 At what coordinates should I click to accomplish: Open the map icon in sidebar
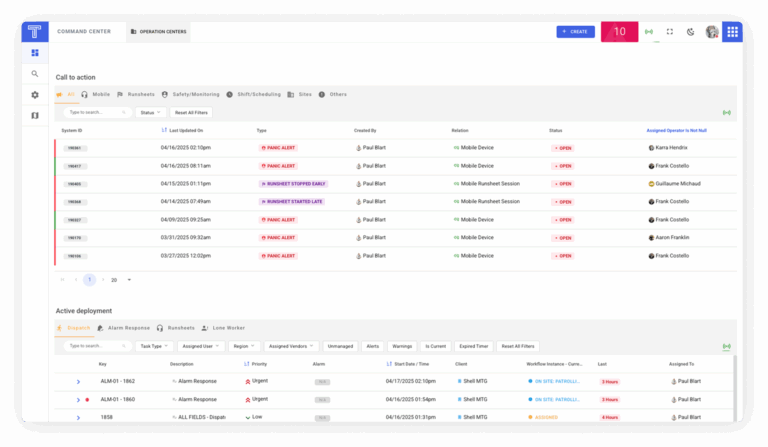(35, 116)
